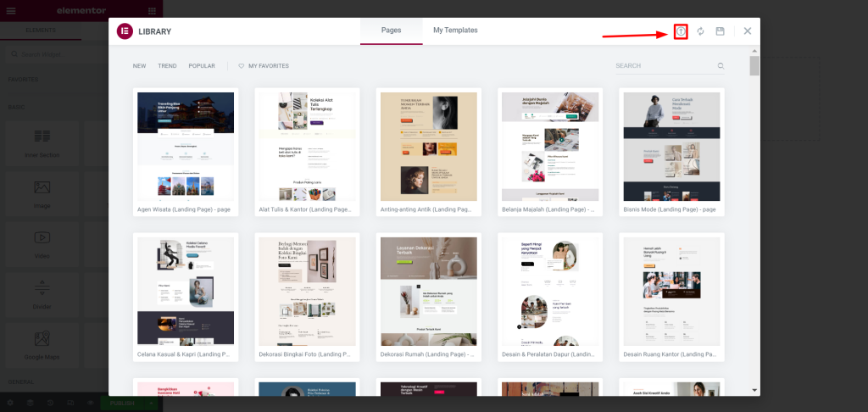
Task: Expand the Basic widgets category
Action: pyautogui.click(x=17, y=107)
